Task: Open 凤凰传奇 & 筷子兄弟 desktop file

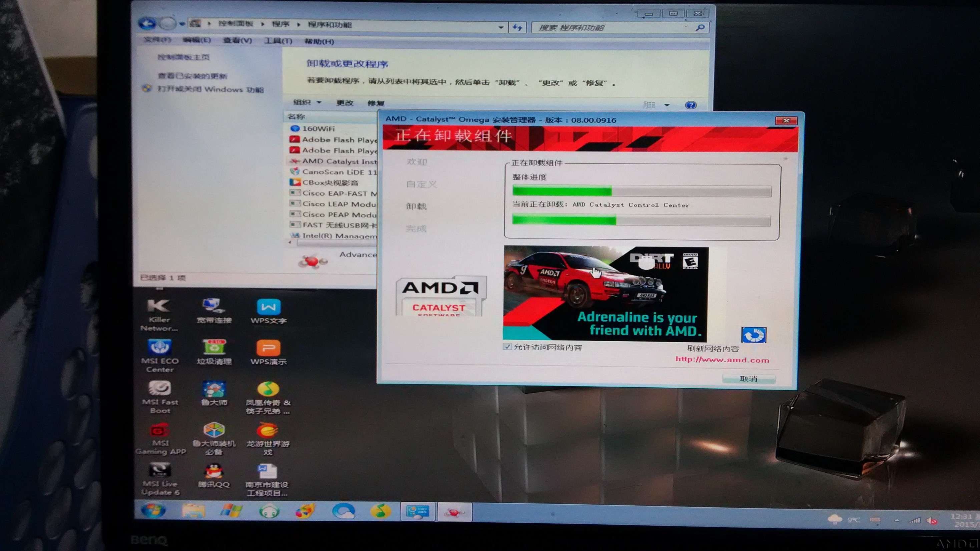Action: tap(268, 398)
